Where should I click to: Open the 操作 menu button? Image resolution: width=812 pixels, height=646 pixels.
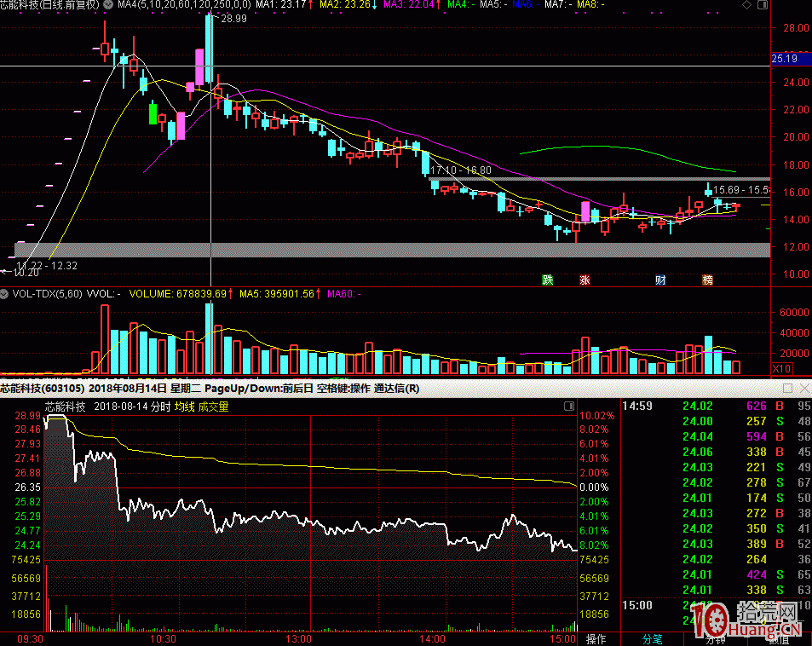tap(596, 638)
